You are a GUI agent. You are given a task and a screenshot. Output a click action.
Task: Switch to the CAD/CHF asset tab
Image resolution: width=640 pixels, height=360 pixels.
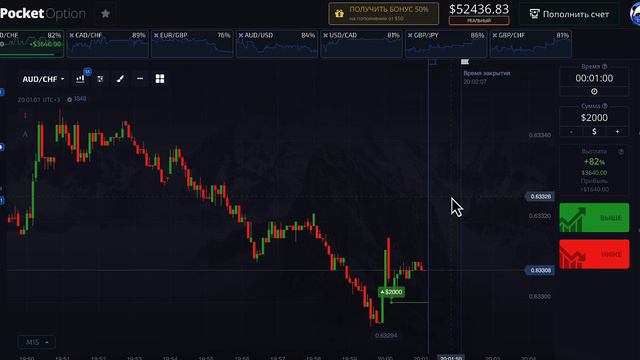point(107,44)
